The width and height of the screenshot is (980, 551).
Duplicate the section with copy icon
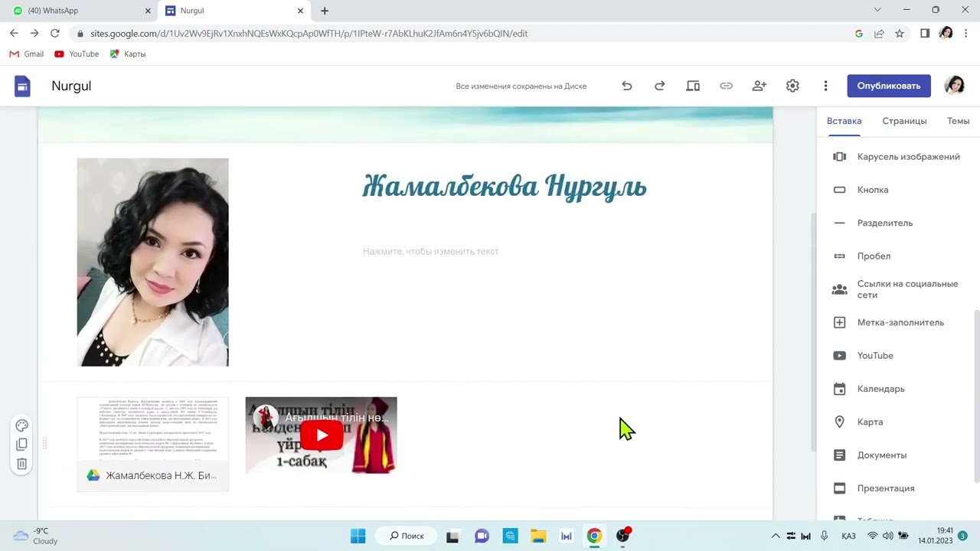point(21,445)
